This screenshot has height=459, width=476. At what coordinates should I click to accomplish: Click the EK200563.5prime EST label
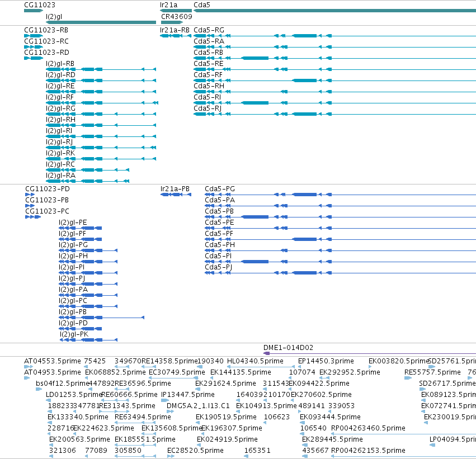(x=79, y=439)
